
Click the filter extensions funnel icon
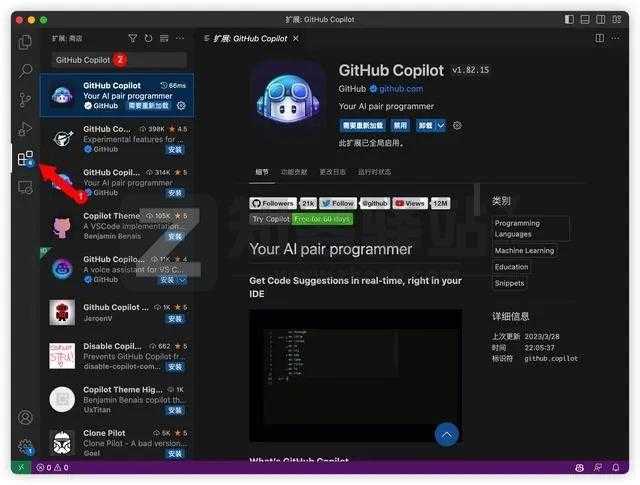[x=132, y=38]
